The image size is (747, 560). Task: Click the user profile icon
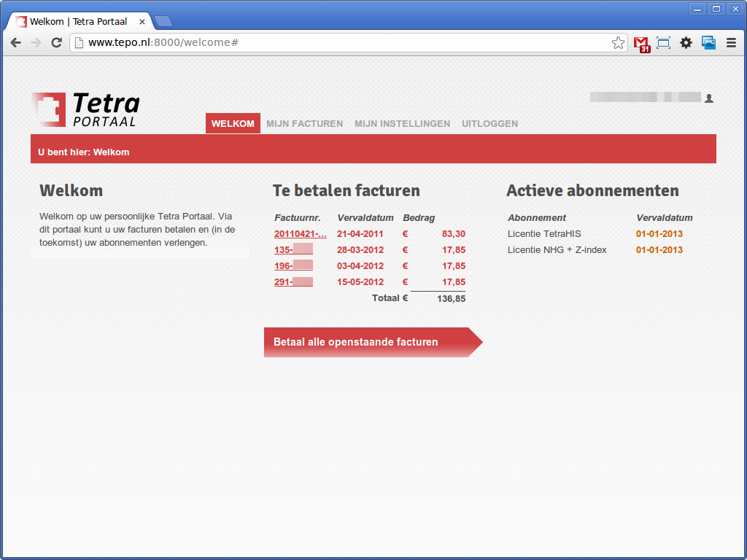tap(708, 98)
